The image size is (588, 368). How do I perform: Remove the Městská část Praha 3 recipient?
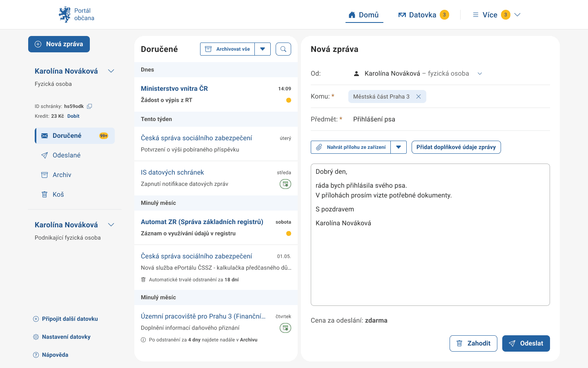pos(419,96)
